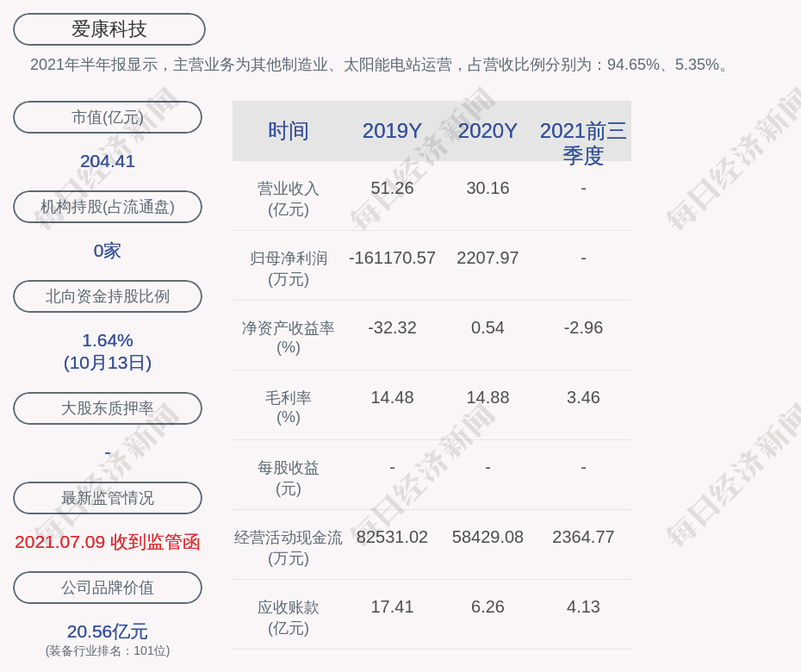Click the 2021前三季度 column header
The height and width of the screenshot is (672, 801).
[x=583, y=143]
